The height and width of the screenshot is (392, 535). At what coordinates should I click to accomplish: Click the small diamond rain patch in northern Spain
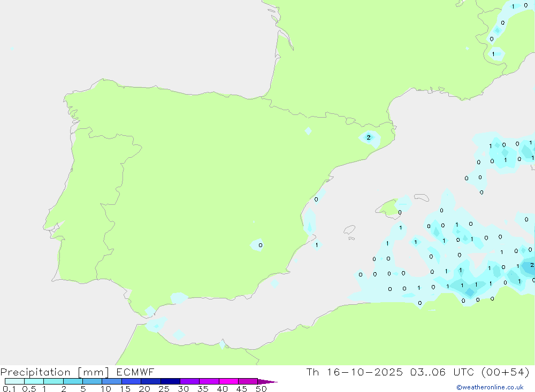pyautogui.click(x=308, y=131)
